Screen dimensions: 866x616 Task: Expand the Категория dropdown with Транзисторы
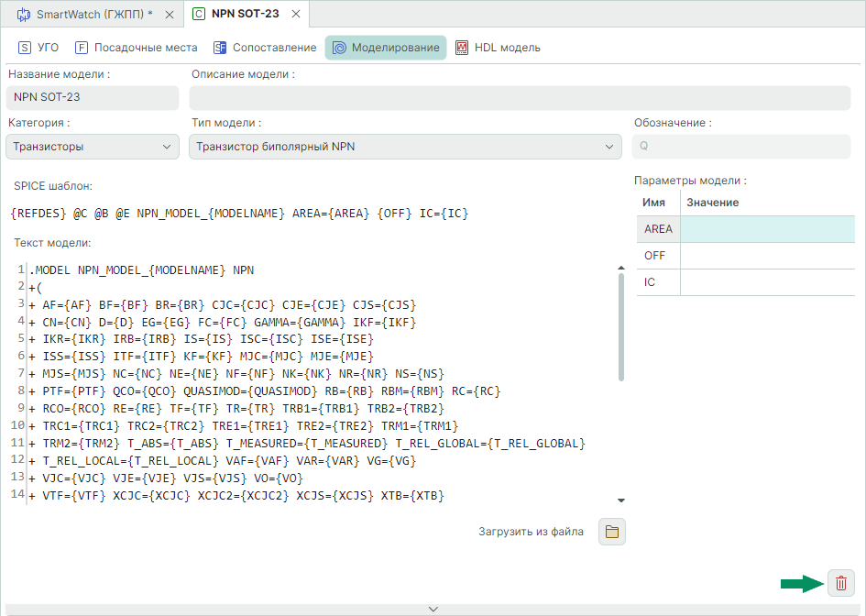click(x=92, y=147)
